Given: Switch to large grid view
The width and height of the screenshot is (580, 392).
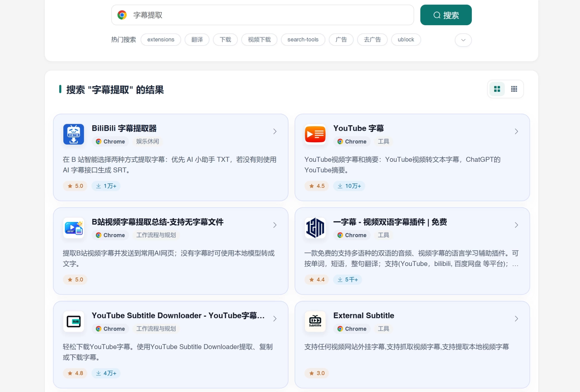Looking at the screenshot, I should click(x=497, y=89).
